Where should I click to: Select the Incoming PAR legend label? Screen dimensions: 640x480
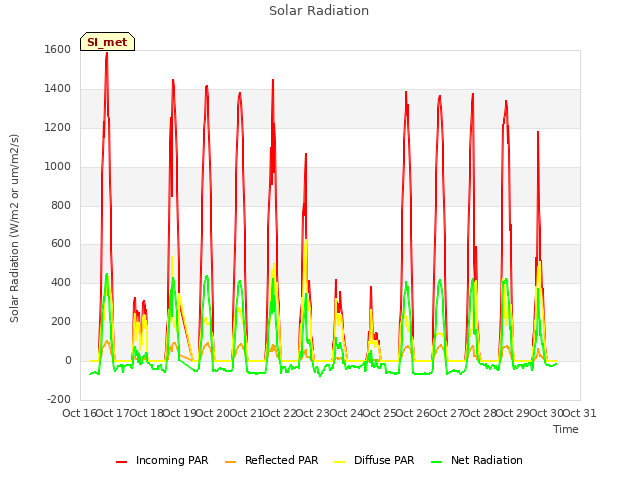pyautogui.click(x=172, y=460)
